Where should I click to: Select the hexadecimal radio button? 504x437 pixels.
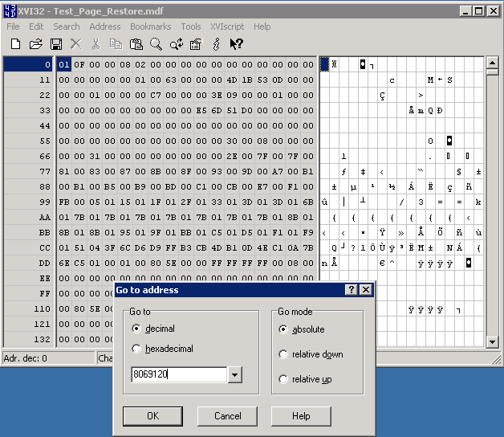click(136, 349)
